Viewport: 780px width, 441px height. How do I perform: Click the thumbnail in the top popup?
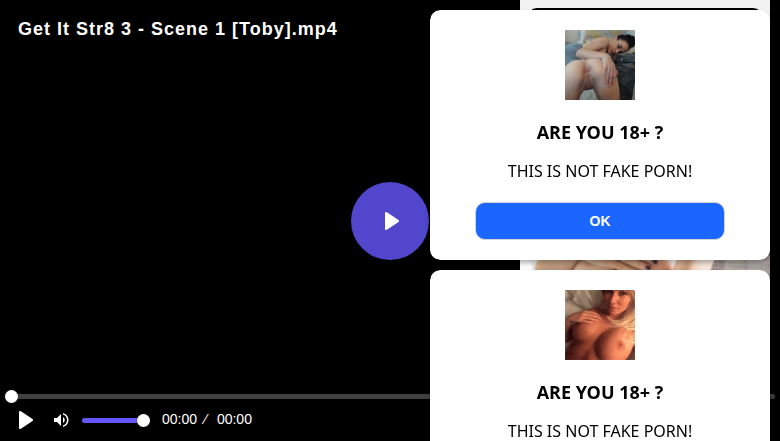pos(600,65)
